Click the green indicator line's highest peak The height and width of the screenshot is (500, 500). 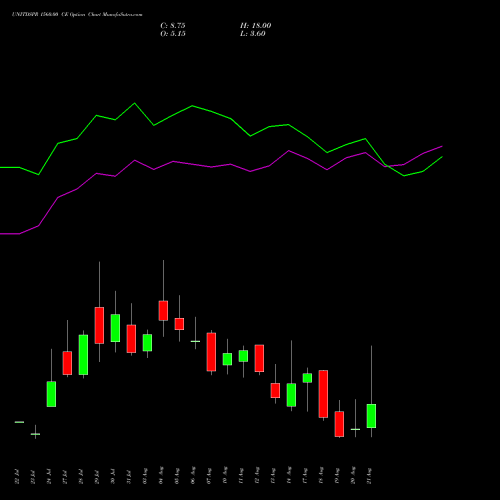click(x=135, y=103)
